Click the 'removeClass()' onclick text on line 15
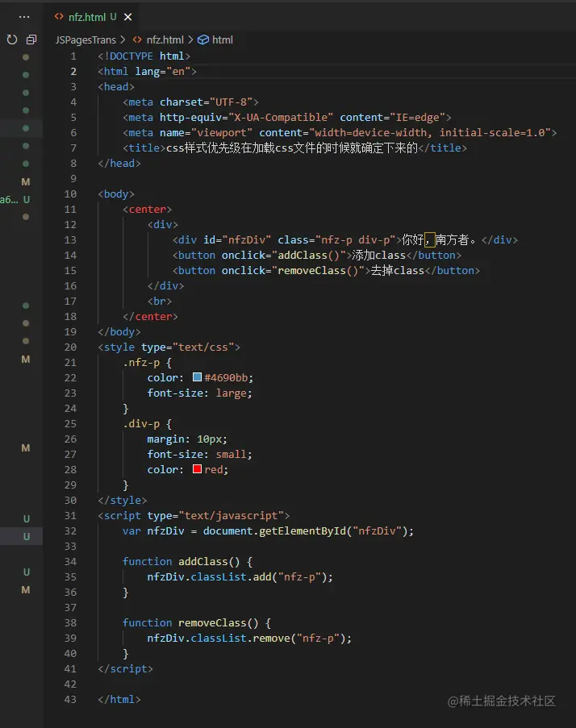576x728 pixels. coord(318,271)
